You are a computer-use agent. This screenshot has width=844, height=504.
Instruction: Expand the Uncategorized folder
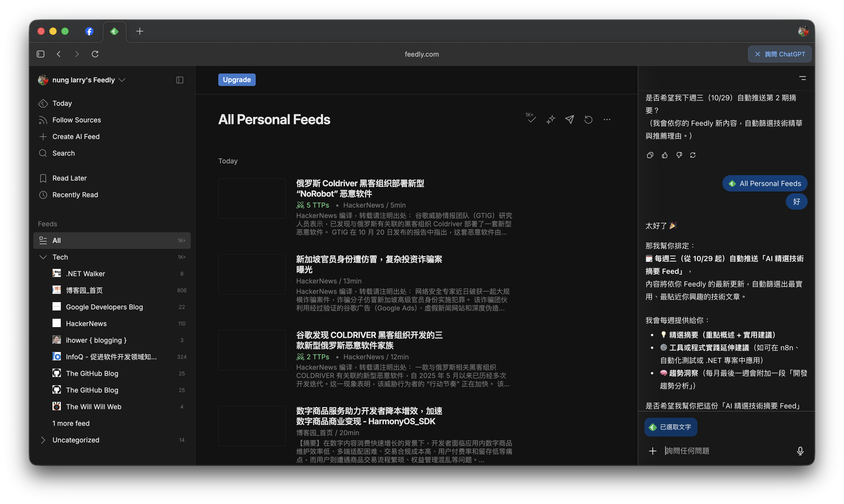(43, 440)
